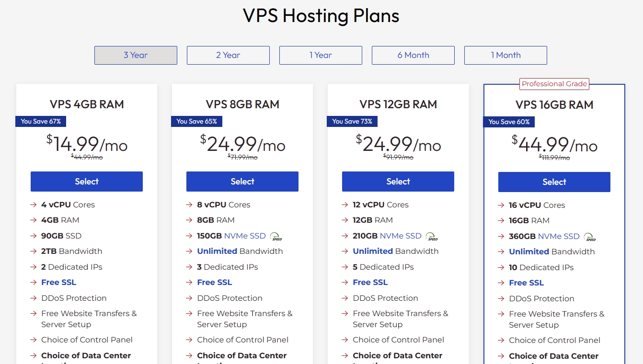Select the VPS 16GB RAM plan

click(554, 182)
